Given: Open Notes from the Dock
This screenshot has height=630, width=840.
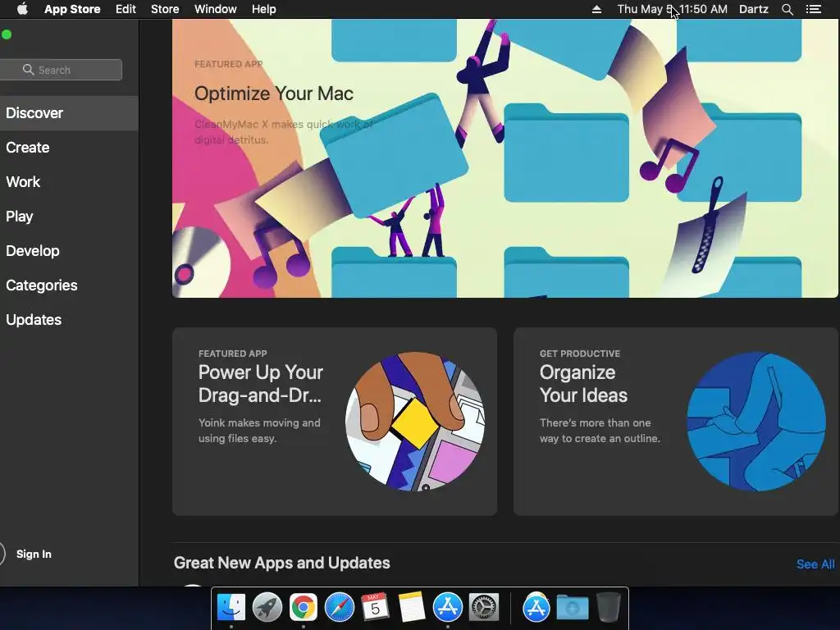Looking at the screenshot, I should pyautogui.click(x=412, y=608).
